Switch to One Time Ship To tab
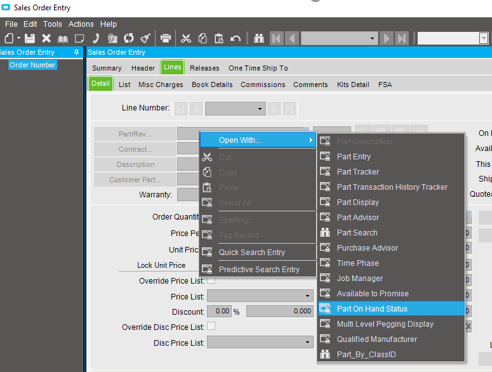The width and height of the screenshot is (492, 372). 258,68
